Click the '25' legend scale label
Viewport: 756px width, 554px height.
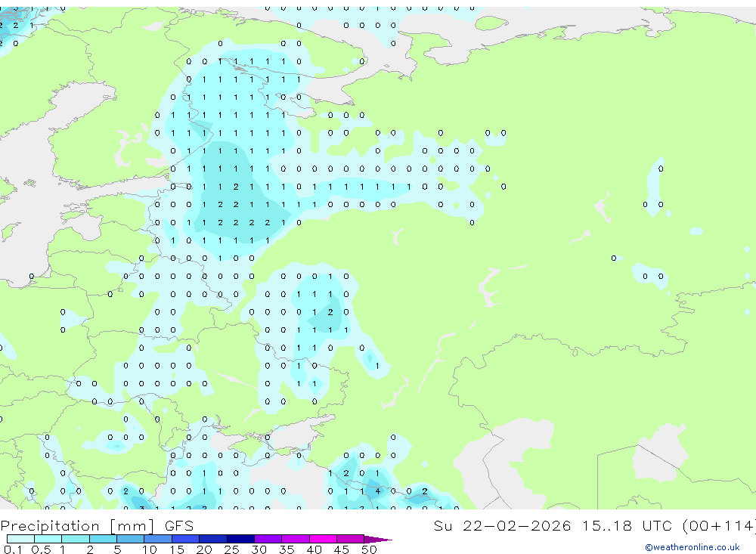231,549
